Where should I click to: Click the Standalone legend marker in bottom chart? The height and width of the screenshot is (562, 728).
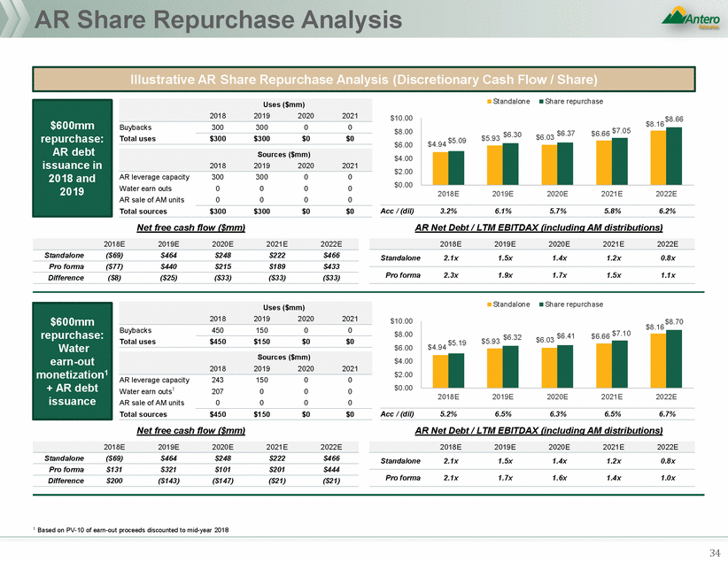(490, 305)
